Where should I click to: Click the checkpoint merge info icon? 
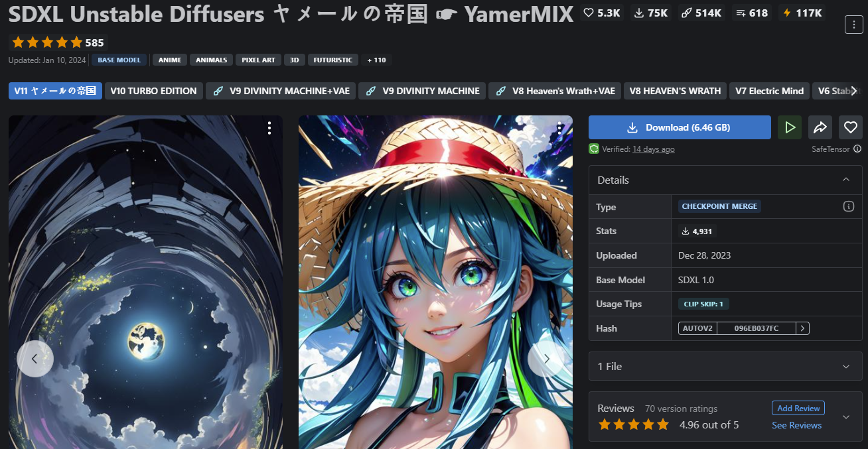click(848, 206)
